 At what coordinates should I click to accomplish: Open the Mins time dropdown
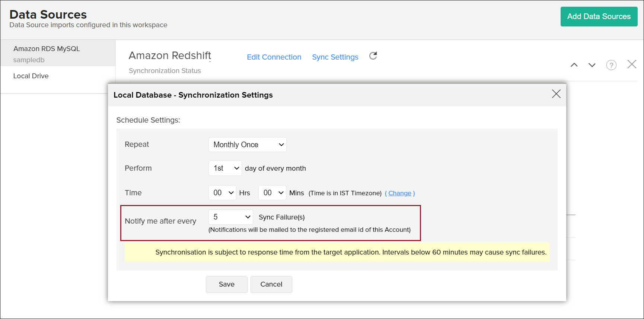click(x=272, y=193)
